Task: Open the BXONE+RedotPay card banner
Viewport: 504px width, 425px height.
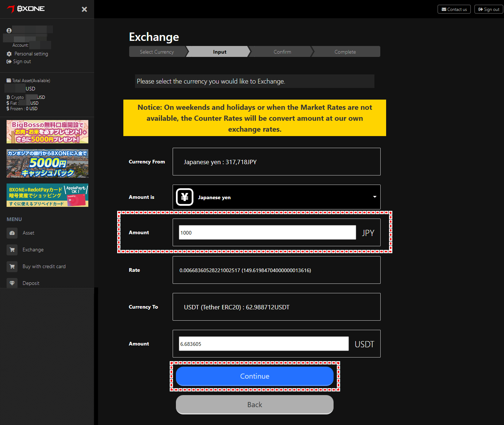Action: (x=47, y=195)
